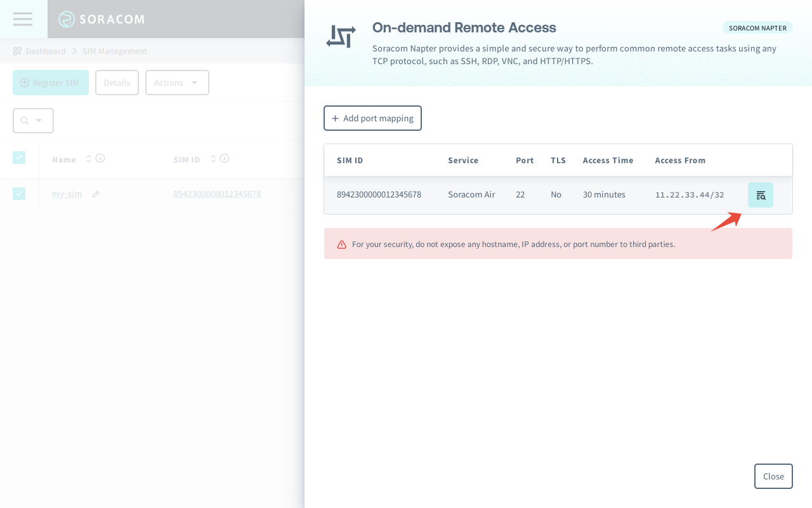Close the On-demand Remote Access dialog

coord(773,476)
